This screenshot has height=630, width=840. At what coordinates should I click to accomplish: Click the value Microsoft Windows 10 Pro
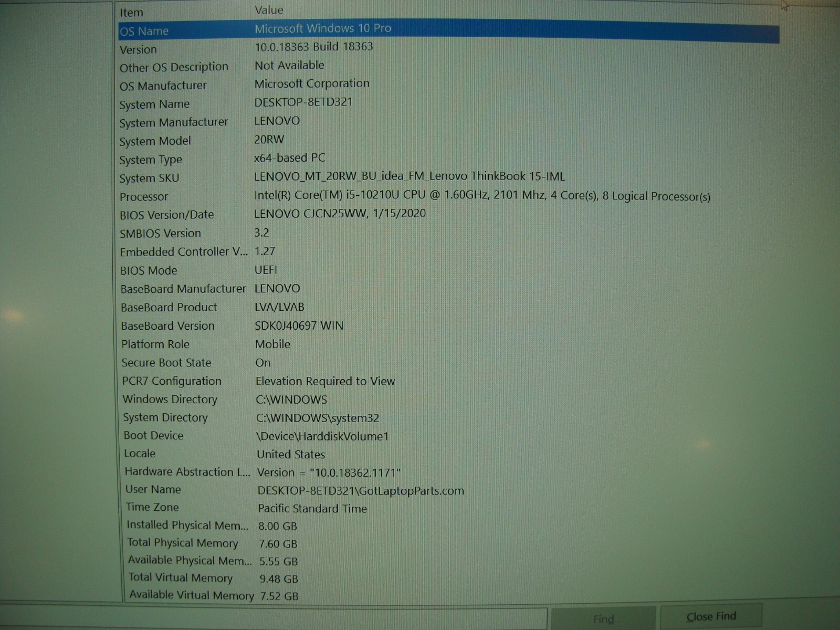point(323,28)
